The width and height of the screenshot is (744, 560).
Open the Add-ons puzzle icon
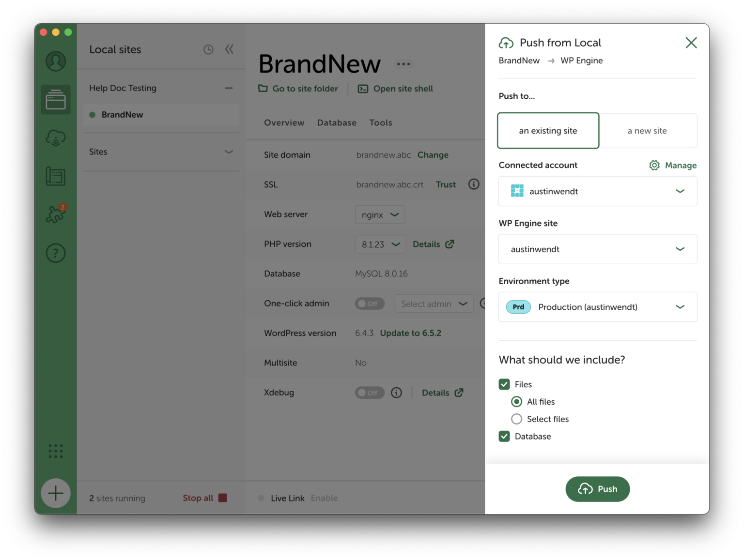pos(56,213)
